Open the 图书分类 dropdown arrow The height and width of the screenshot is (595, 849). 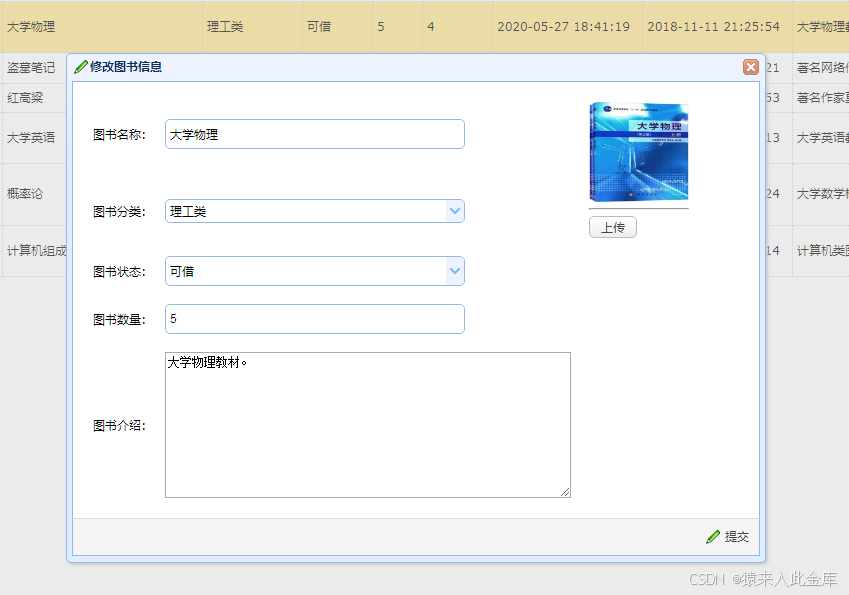click(x=455, y=211)
